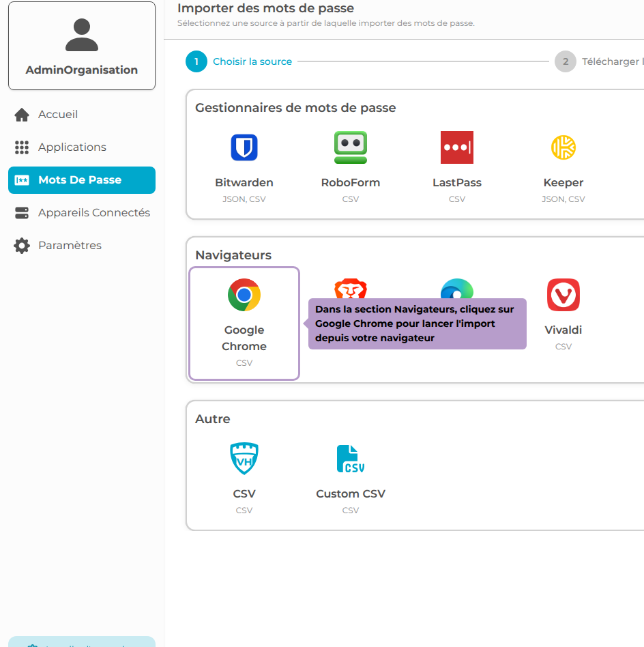
Task: Click the Appareils Connectés server icon
Action: 22,213
